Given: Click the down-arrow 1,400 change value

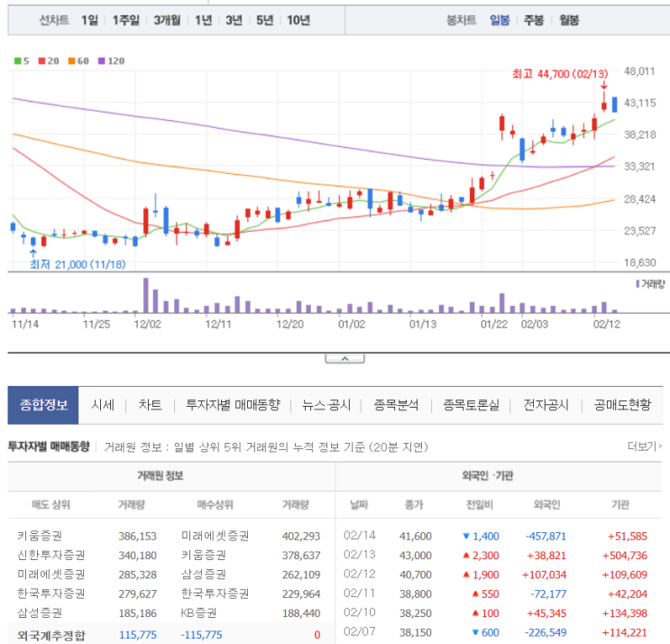Looking at the screenshot, I should (x=482, y=536).
